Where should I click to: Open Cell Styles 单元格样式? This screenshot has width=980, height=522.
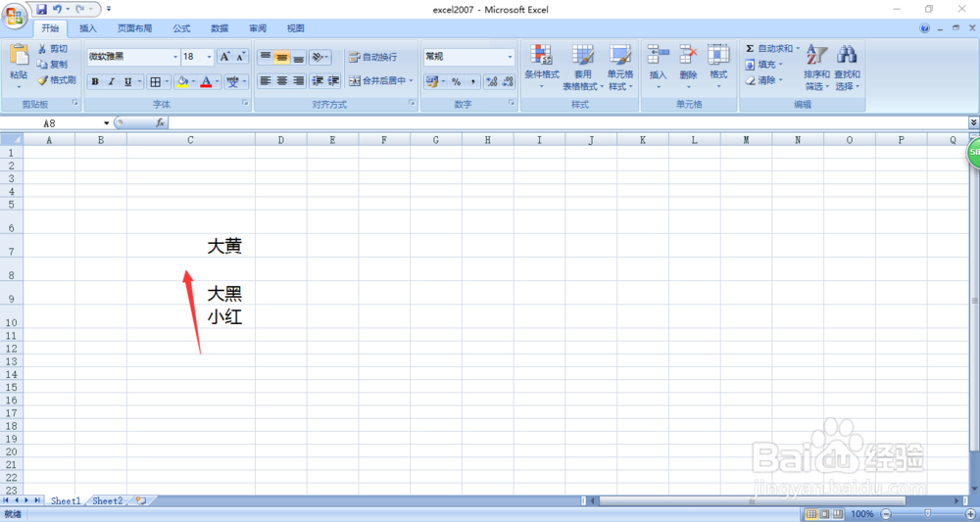[620, 67]
